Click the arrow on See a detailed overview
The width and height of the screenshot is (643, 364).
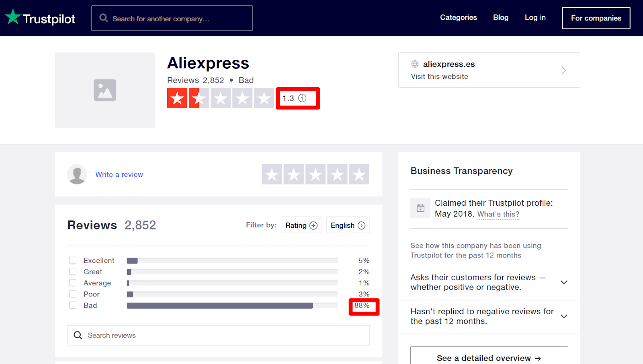tap(538, 358)
